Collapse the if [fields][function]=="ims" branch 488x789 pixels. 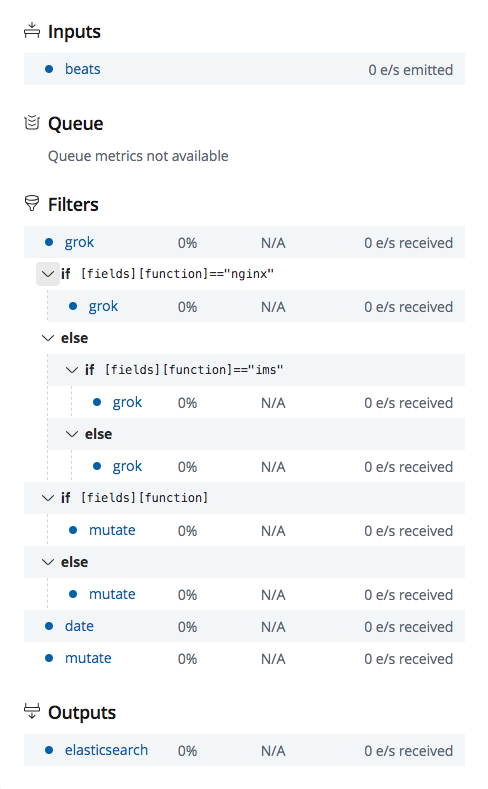coord(72,370)
